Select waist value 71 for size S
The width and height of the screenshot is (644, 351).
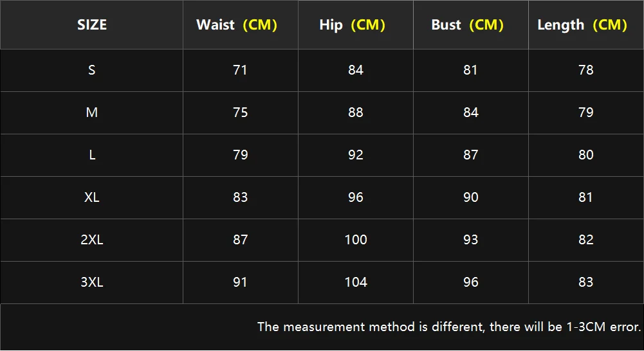pos(240,70)
